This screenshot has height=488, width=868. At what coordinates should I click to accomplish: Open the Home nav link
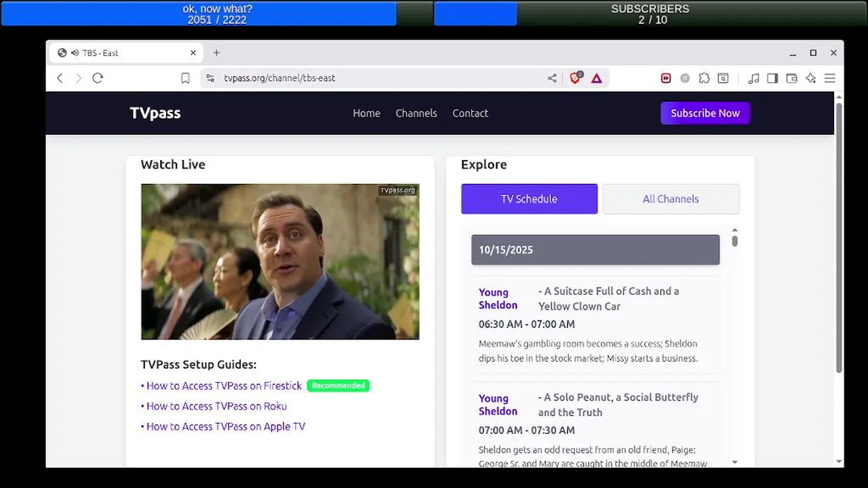[366, 113]
